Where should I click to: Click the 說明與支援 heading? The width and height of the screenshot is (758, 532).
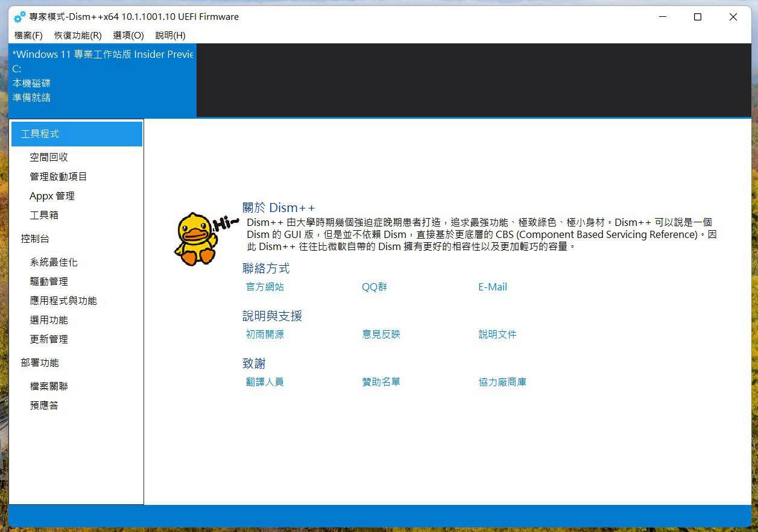click(272, 316)
